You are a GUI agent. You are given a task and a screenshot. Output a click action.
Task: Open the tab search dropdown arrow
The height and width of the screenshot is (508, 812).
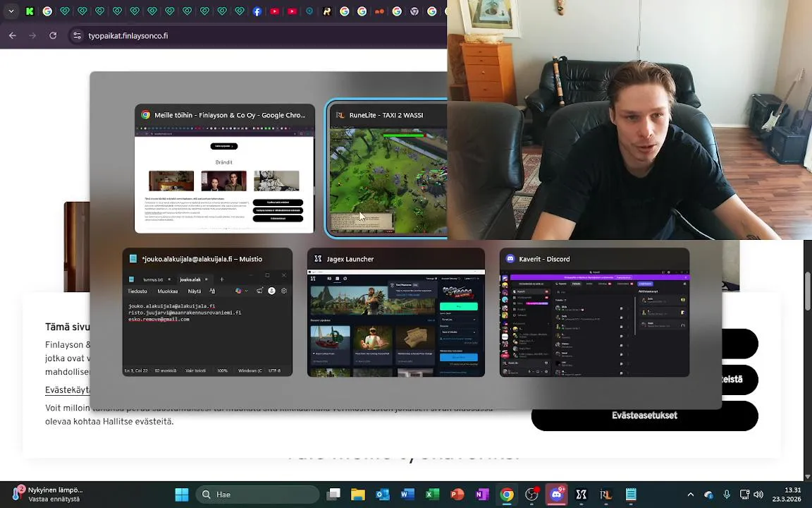point(11,11)
